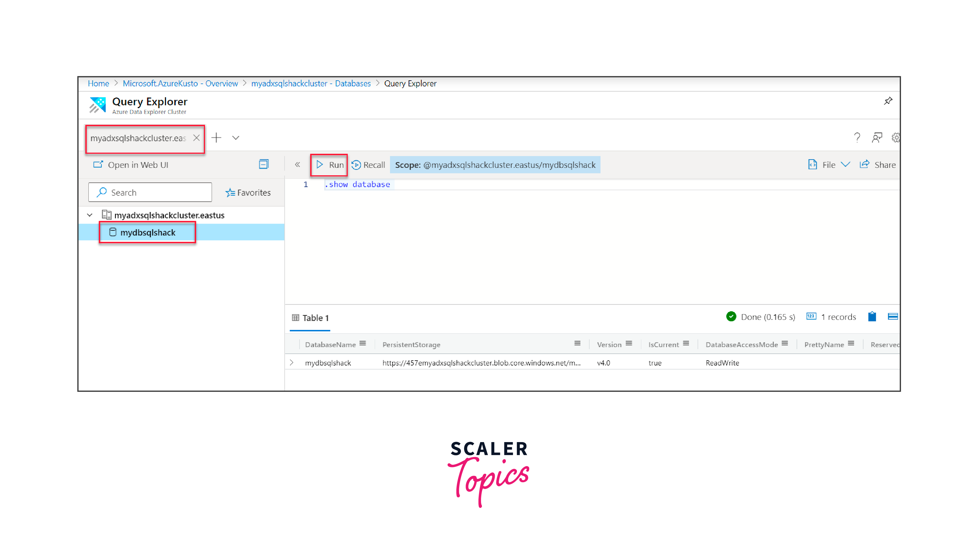This screenshot has width=977, height=560.
Task: Toggle the grid view icon in results
Action: tap(893, 316)
